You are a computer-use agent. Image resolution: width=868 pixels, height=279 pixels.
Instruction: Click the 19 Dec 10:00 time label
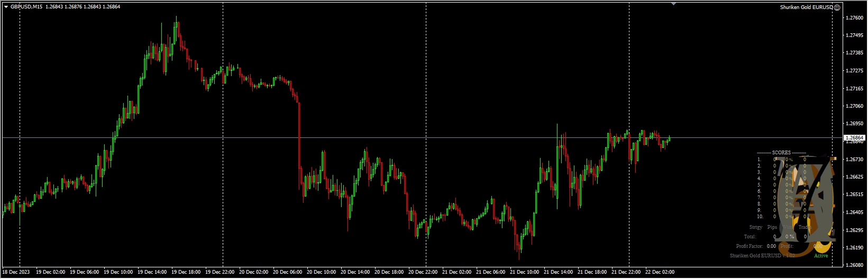(x=118, y=272)
